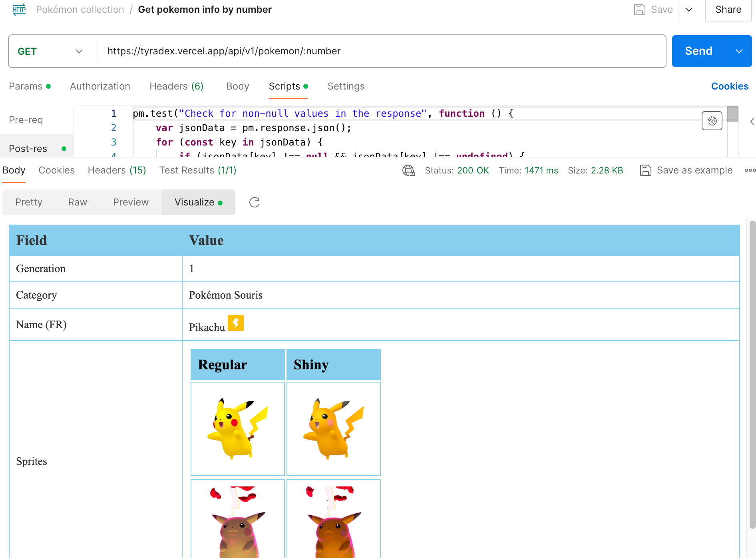Click code line 1 in script editor
Image resolution: width=756 pixels, height=558 pixels.
[323, 114]
